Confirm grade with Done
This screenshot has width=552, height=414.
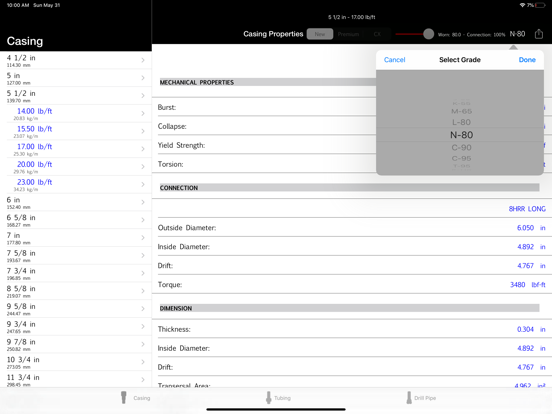(527, 60)
